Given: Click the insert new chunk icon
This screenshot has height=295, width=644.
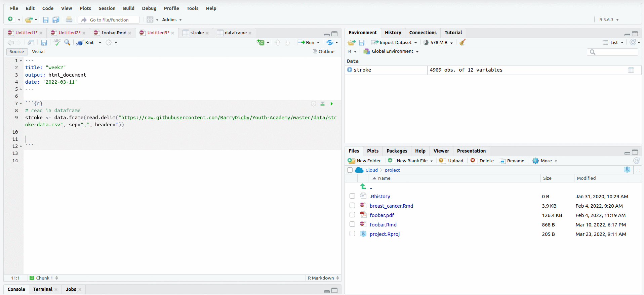Looking at the screenshot, I should point(261,42).
